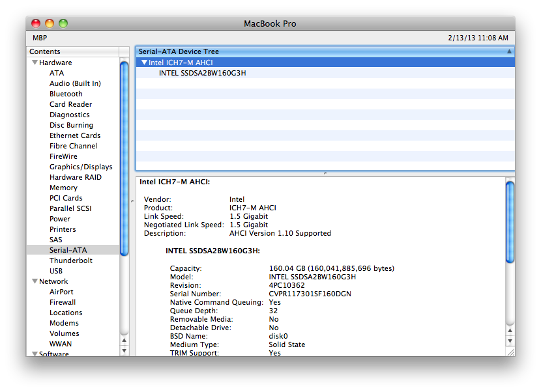Select Ethernet Cards in sidebar
Screen dimensions: 541x392
coord(75,135)
